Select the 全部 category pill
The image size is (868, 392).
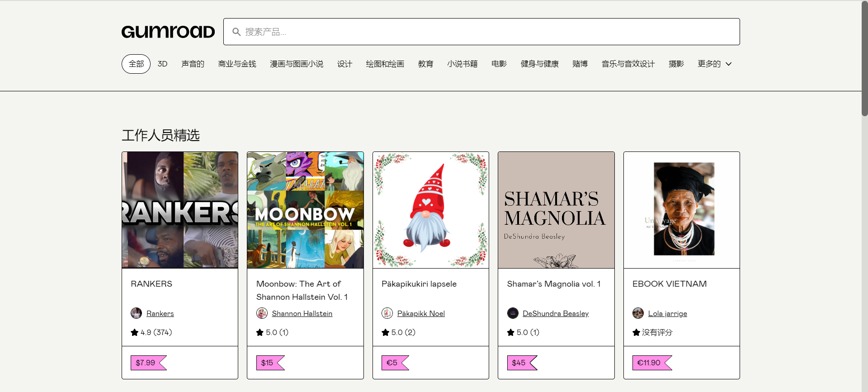136,64
